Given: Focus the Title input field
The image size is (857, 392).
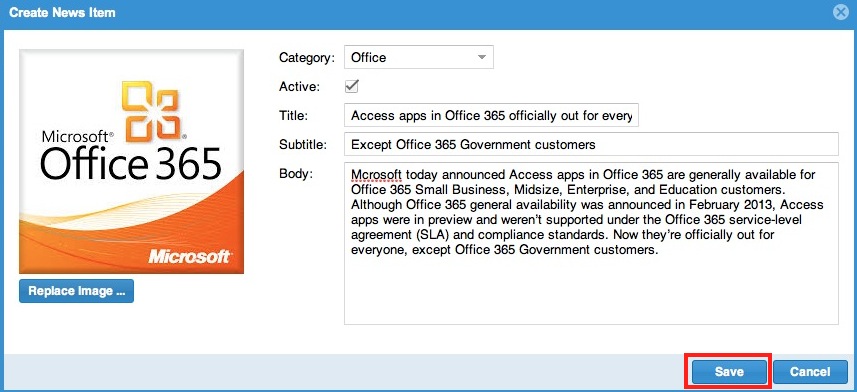Looking at the screenshot, I should [x=491, y=115].
